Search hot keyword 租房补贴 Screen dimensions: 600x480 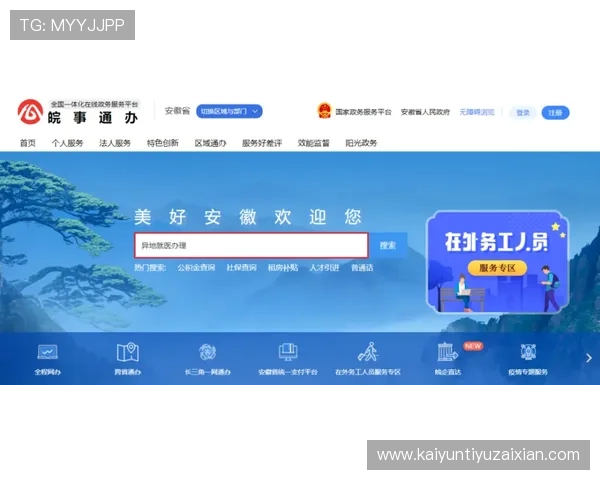click(283, 268)
